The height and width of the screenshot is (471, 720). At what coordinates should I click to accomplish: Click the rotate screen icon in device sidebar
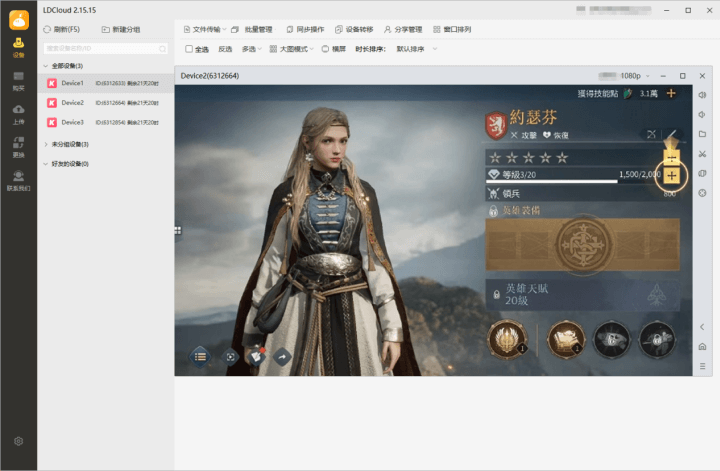coord(702,174)
